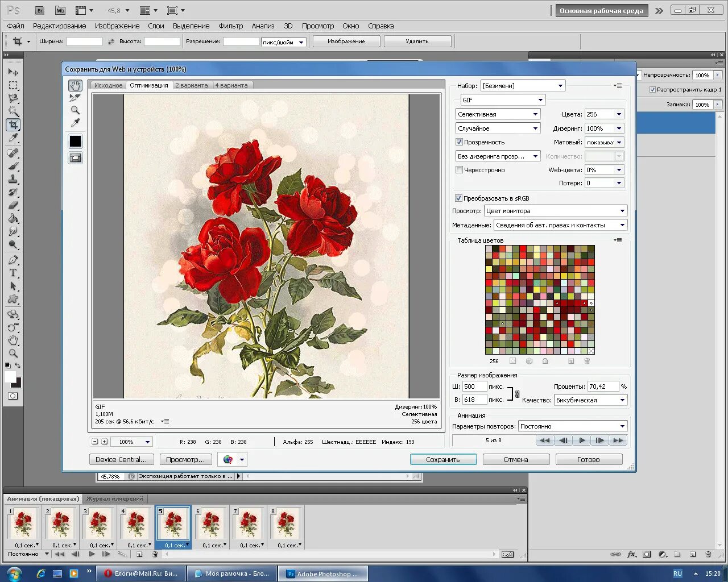The image size is (728, 582).
Task: Select the Paint Bucket tool
Action: point(13,218)
